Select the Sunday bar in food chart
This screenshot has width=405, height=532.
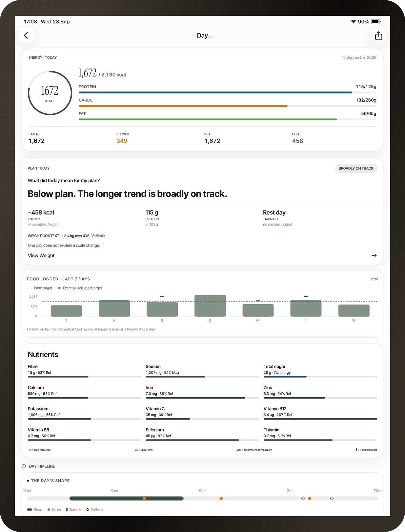point(210,305)
